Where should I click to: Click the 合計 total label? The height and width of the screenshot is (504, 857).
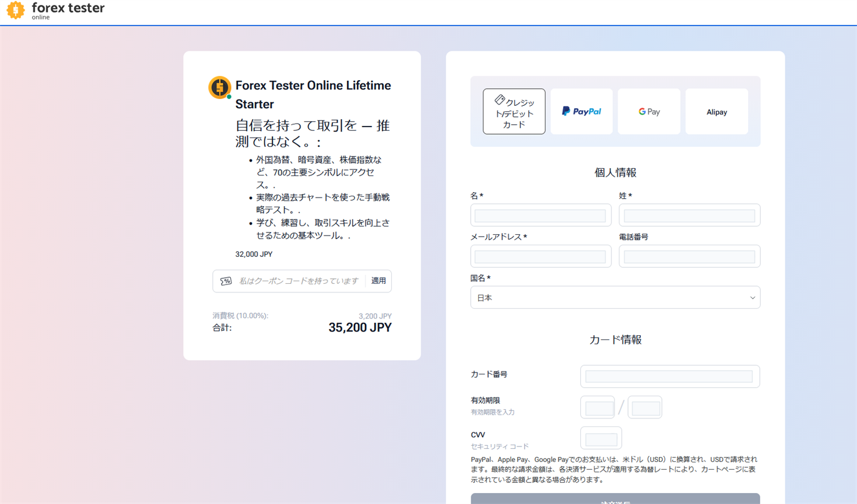[x=222, y=328]
